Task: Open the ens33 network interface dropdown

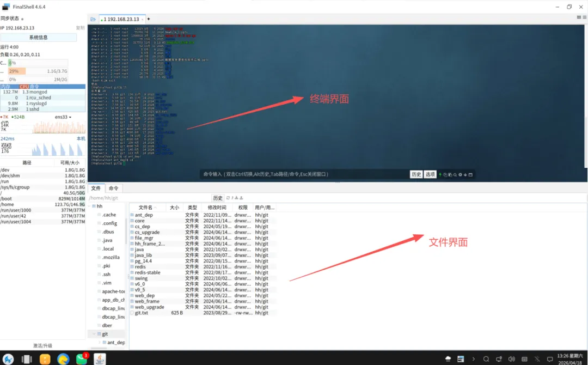Action: coord(63,117)
